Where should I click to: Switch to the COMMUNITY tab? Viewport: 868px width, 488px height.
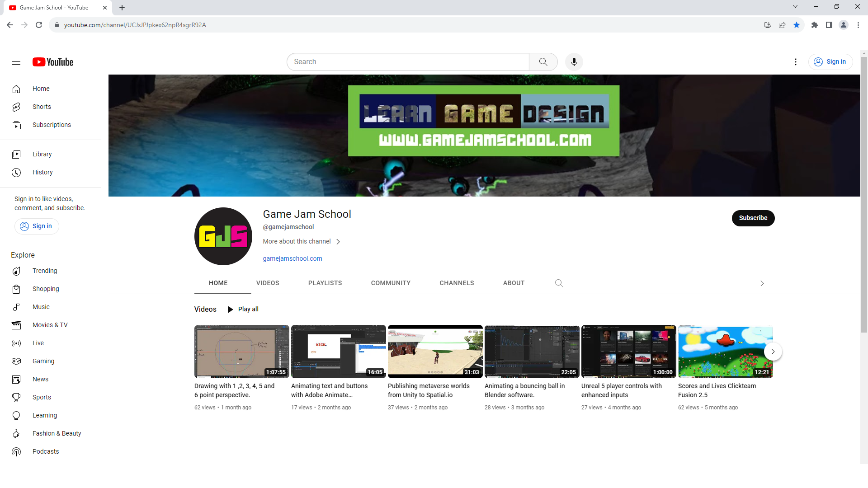(391, 283)
